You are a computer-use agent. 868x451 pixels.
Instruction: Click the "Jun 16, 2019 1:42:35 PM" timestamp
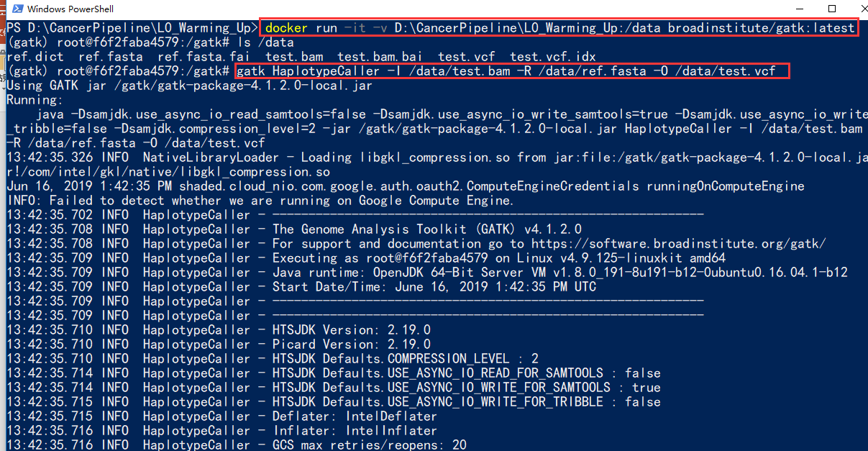[89, 186]
